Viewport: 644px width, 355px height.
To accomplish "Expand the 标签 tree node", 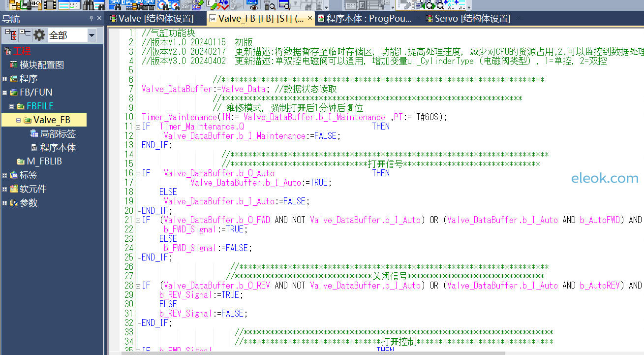I will click(x=5, y=175).
